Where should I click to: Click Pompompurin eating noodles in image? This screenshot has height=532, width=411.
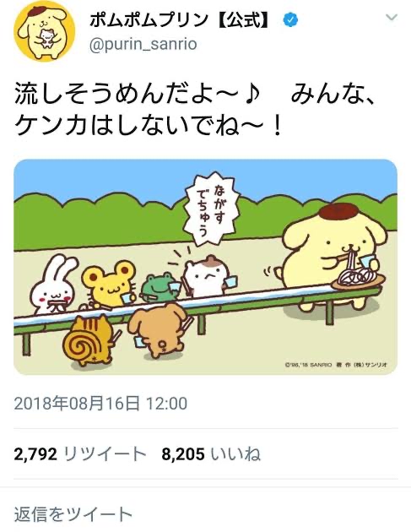333,255
